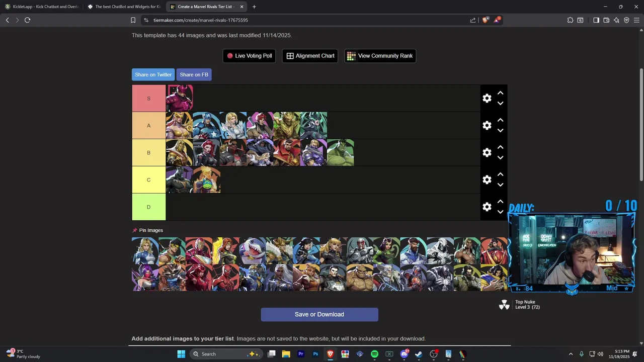This screenshot has height=362, width=644.
Task: Open Windows Start menu
Action: click(x=181, y=354)
